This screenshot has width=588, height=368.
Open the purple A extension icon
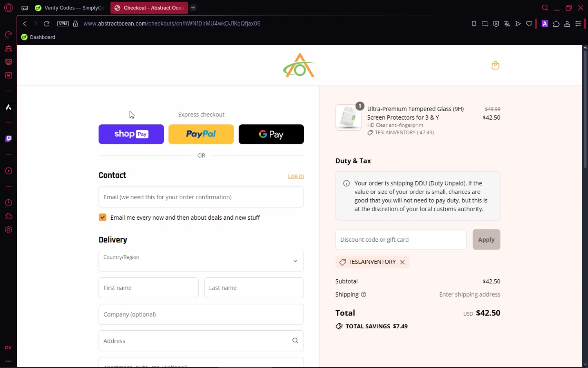545,24
